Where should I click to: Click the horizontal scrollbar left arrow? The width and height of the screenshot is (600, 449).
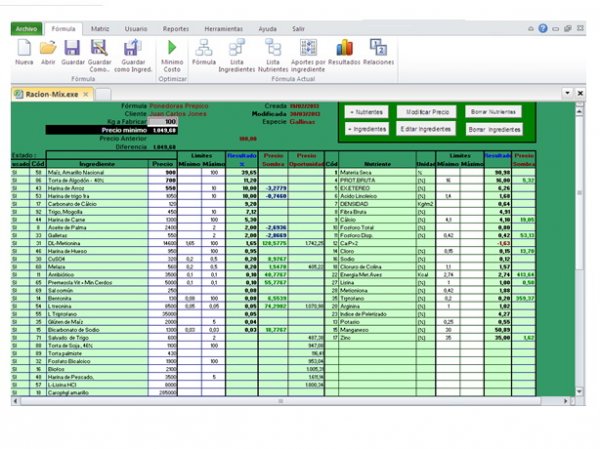15,401
